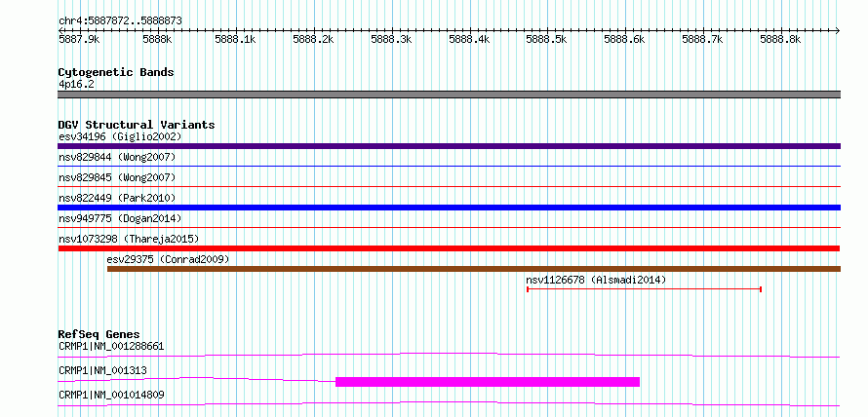Click the nsv829845 (Wong2007) variant label
The height and width of the screenshot is (417, 868).
117,177
